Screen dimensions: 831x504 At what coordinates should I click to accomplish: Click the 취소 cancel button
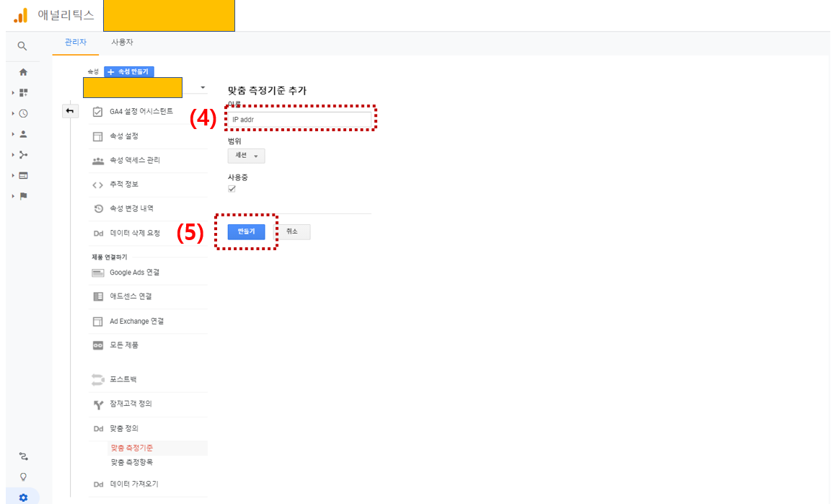[x=292, y=231]
